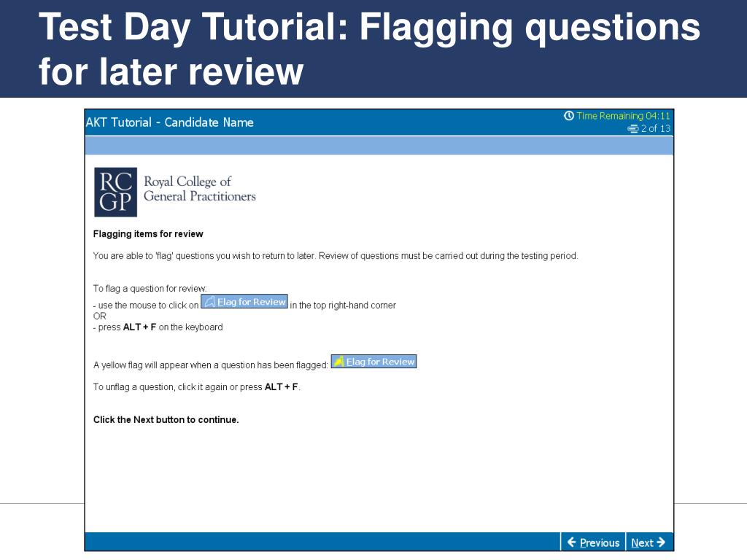Click the 'To flag a question for review:' line
747x560 pixels.
click(150, 289)
